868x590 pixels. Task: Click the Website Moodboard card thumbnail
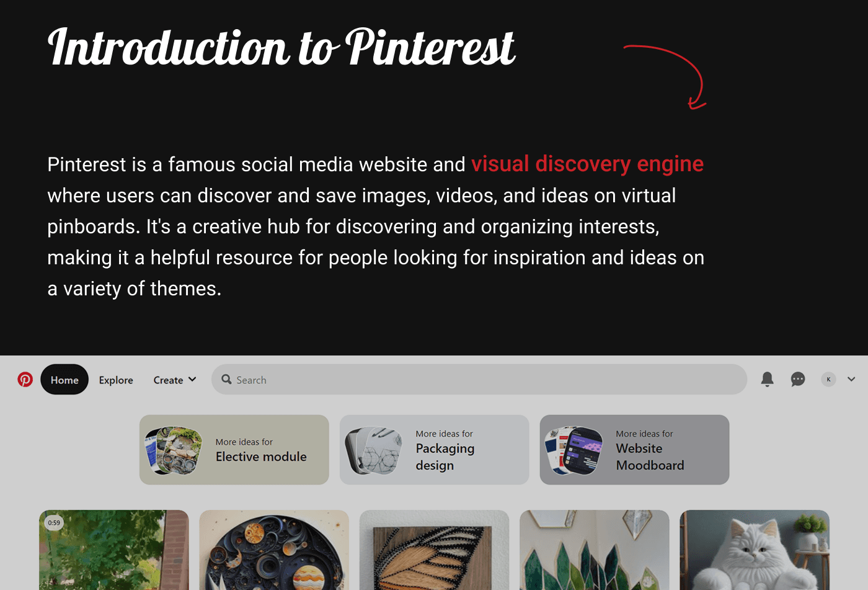574,450
